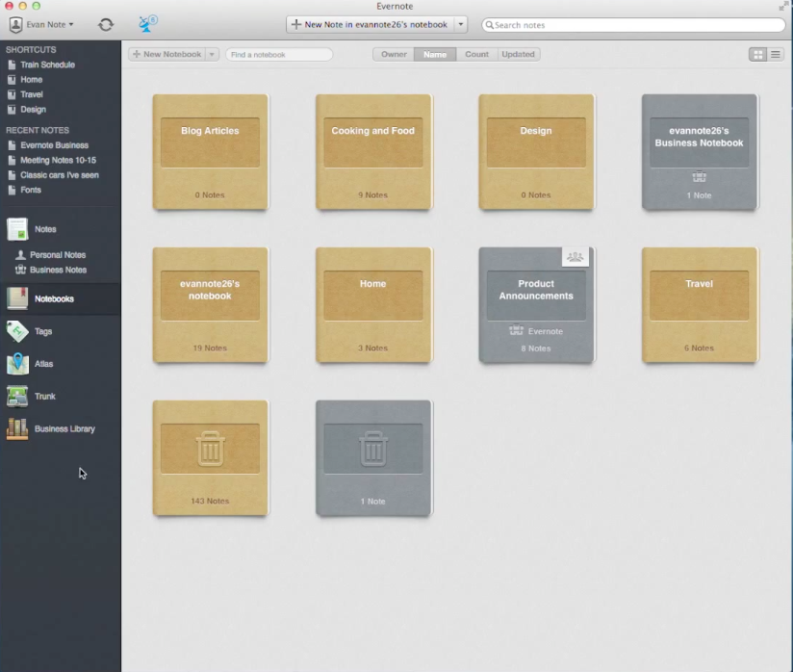Open the activity feed satellite icon
Viewport: 793px width, 672px height.
click(x=147, y=24)
